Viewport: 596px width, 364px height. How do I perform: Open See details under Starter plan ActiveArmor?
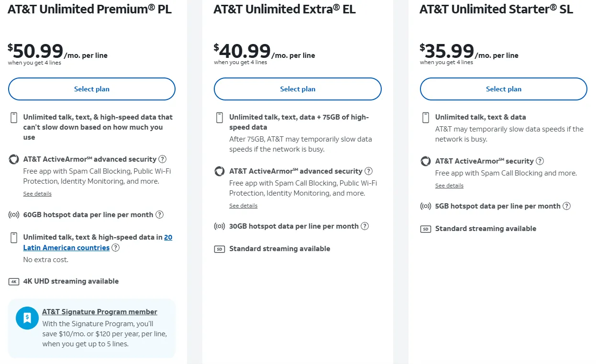point(449,186)
